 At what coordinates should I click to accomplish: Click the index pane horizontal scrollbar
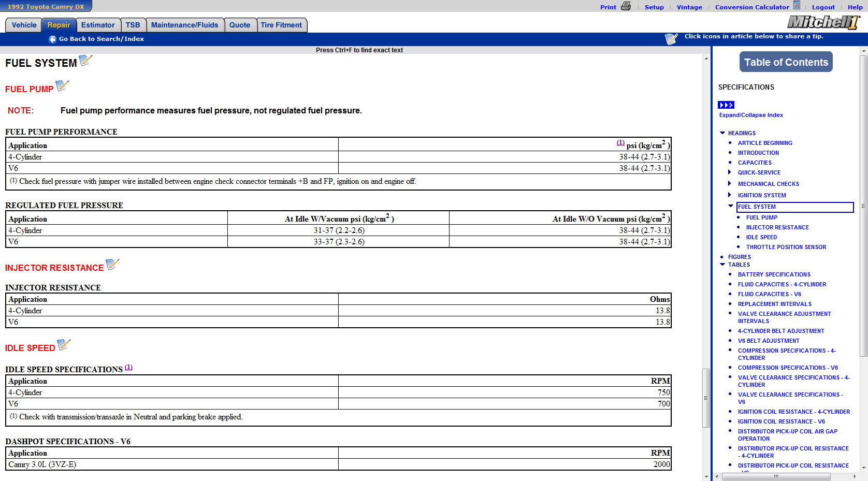[776, 476]
